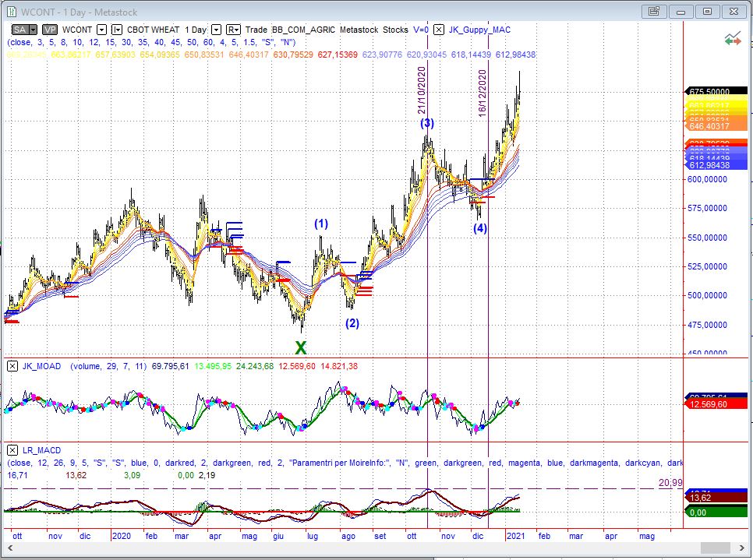The width and height of the screenshot is (753, 560).
Task: Click the 69.795,61 MOAD value in header
Action: [171, 366]
